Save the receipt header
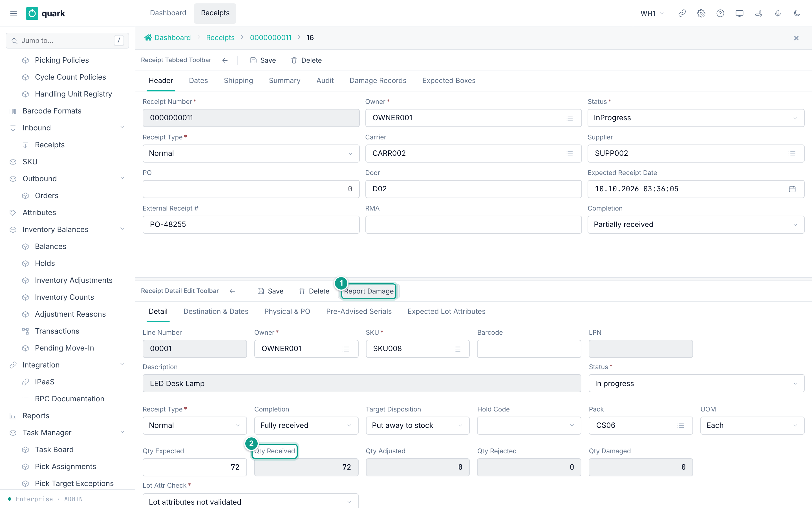The image size is (812, 508). point(263,60)
